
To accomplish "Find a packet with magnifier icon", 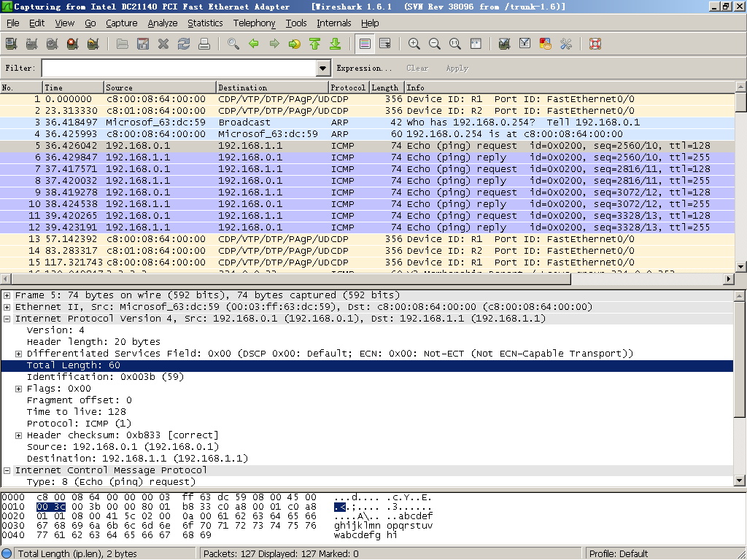I will 233,44.
